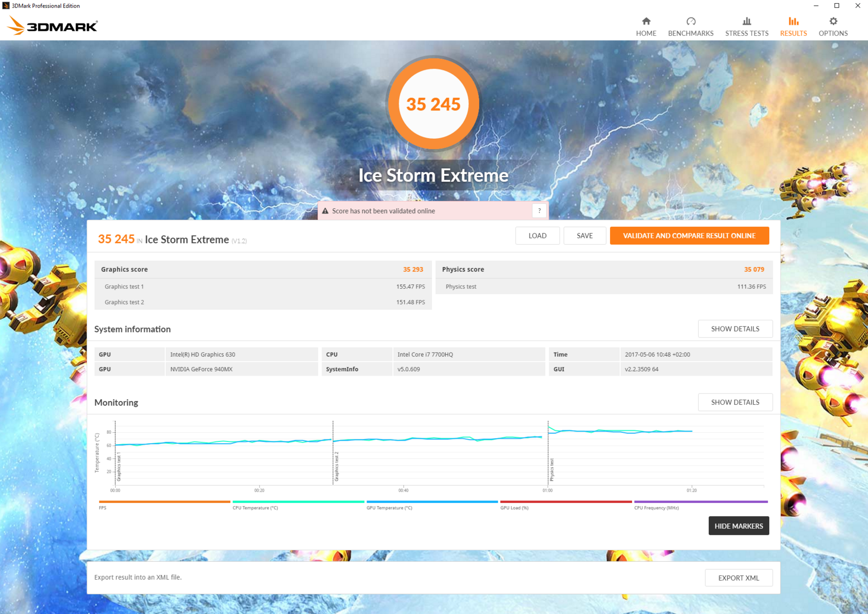The width and height of the screenshot is (868, 614).
Task: Click the warning triangle icon
Action: click(x=325, y=211)
